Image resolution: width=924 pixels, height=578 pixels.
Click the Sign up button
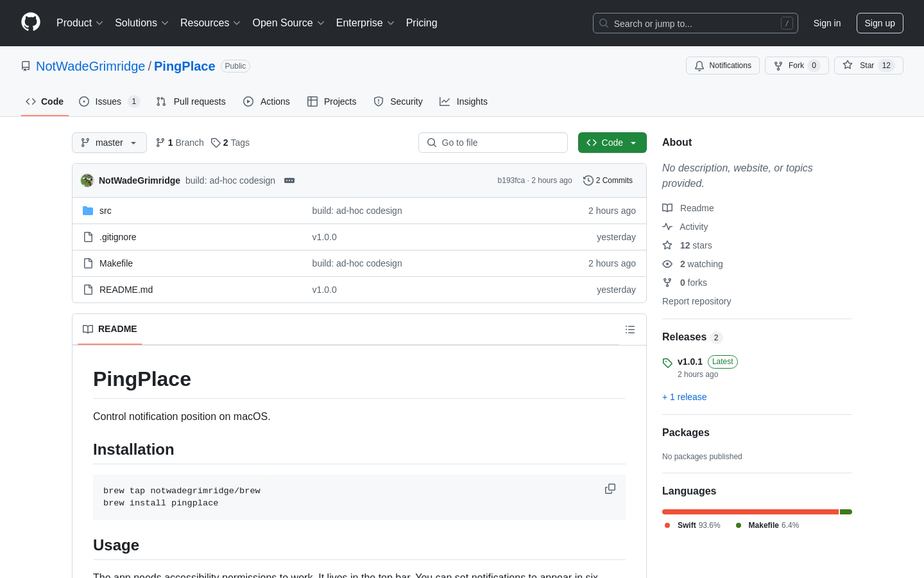(880, 23)
